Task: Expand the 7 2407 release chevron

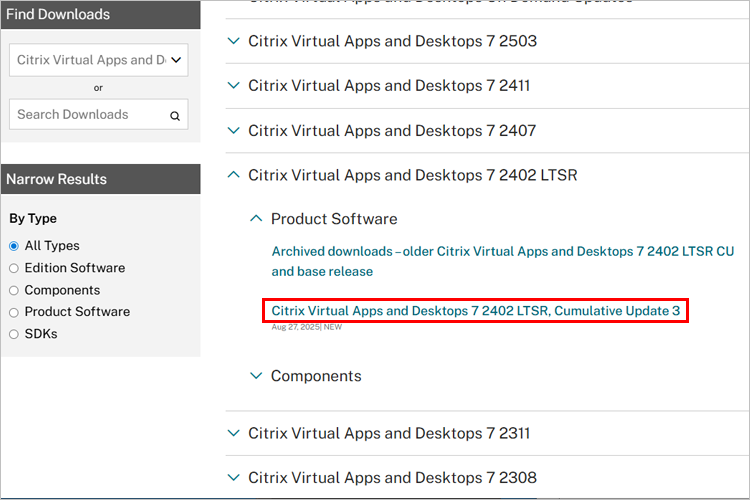Action: (234, 131)
